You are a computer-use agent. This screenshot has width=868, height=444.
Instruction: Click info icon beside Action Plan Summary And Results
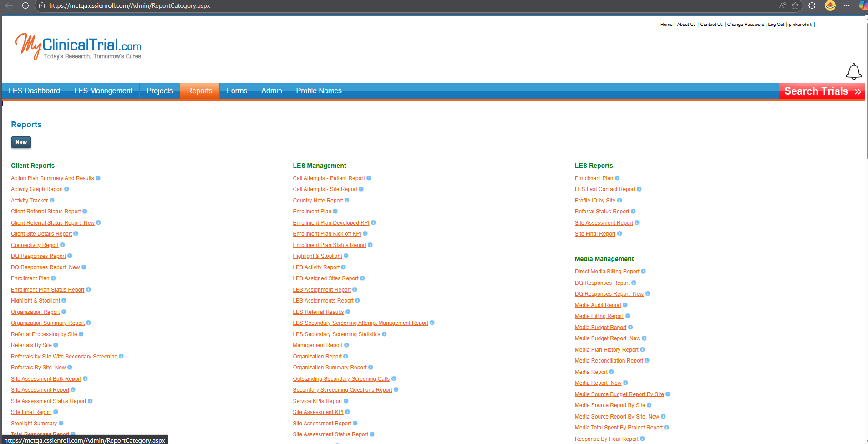click(x=98, y=178)
